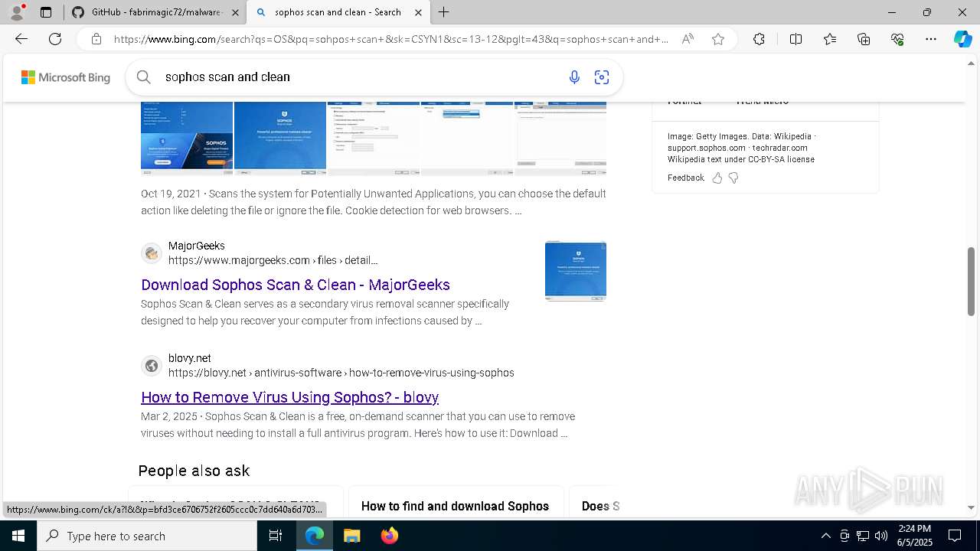Open Copilot sidebar icon
The width and height of the screenshot is (980, 551).
point(962,39)
